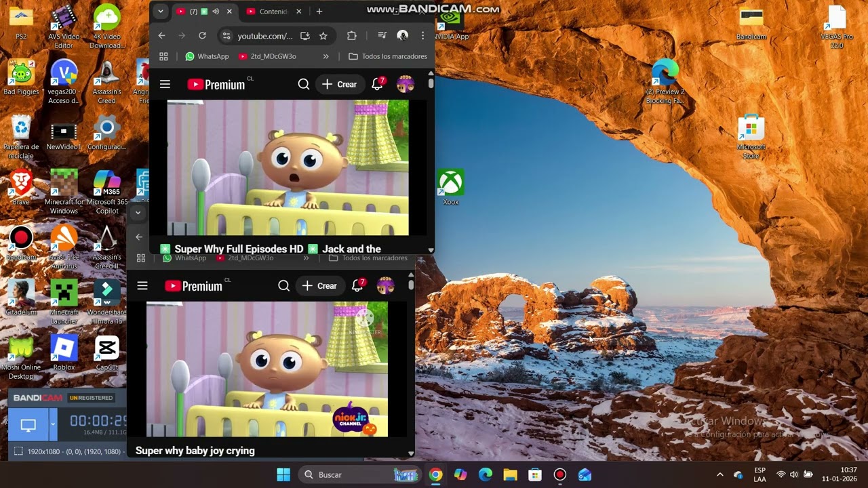Screen dimensions: 868x488
Task: Open File Explorer from the taskbar
Action: tap(510, 474)
